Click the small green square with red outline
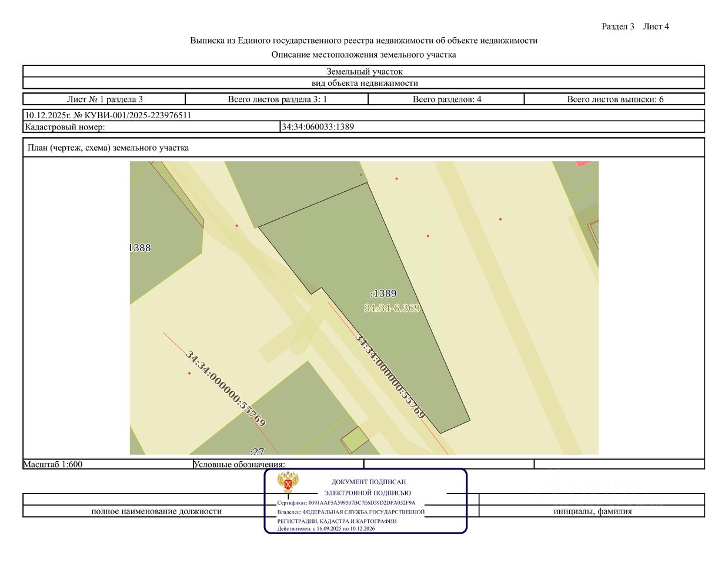The width and height of the screenshot is (728, 563). point(355,440)
